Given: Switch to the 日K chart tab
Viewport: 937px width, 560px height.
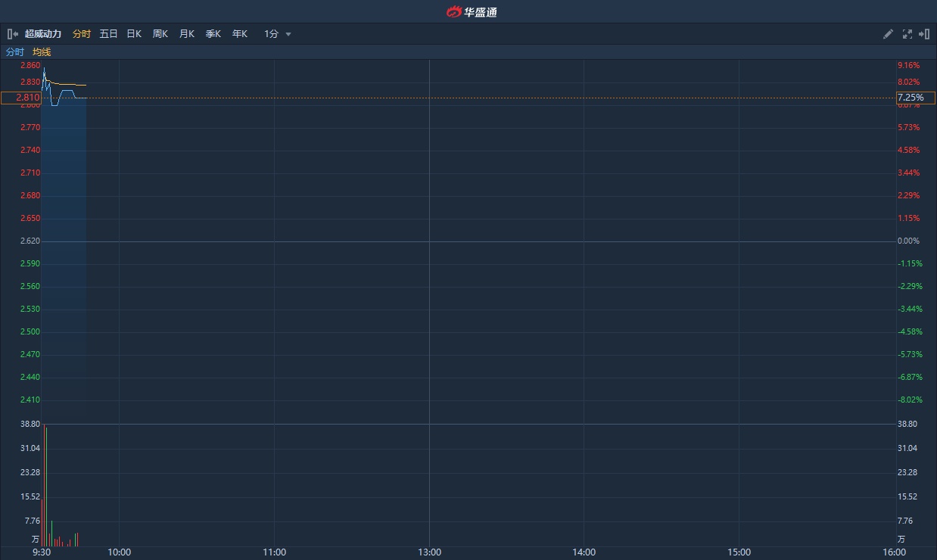Looking at the screenshot, I should (134, 34).
